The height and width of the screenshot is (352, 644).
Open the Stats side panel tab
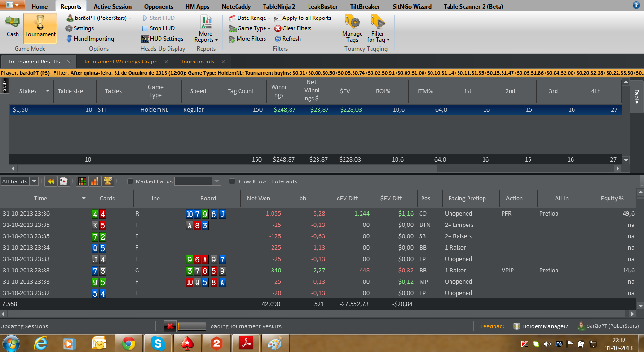[5, 85]
